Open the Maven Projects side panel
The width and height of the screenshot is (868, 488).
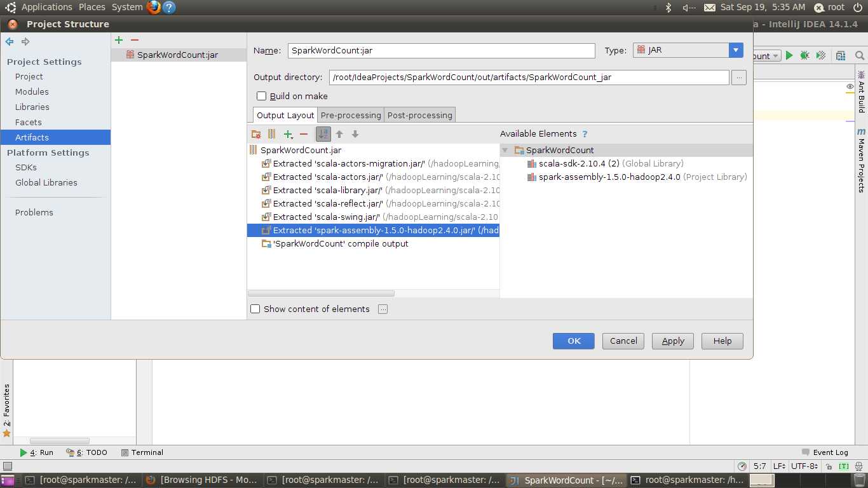862,160
